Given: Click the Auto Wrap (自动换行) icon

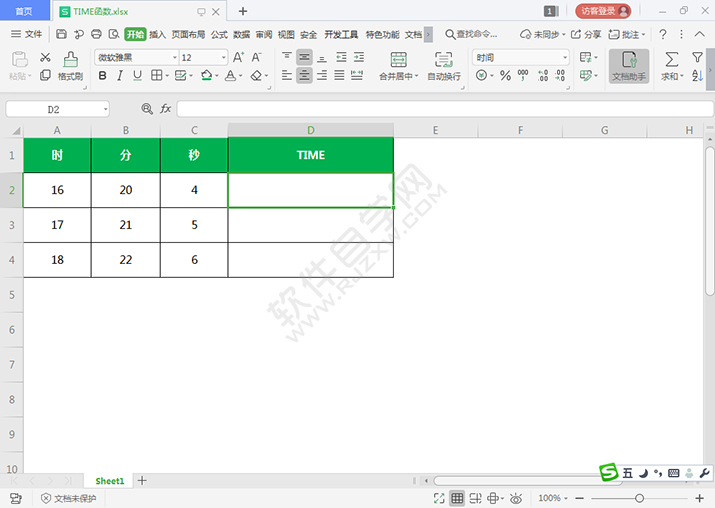Looking at the screenshot, I should pos(443,59).
